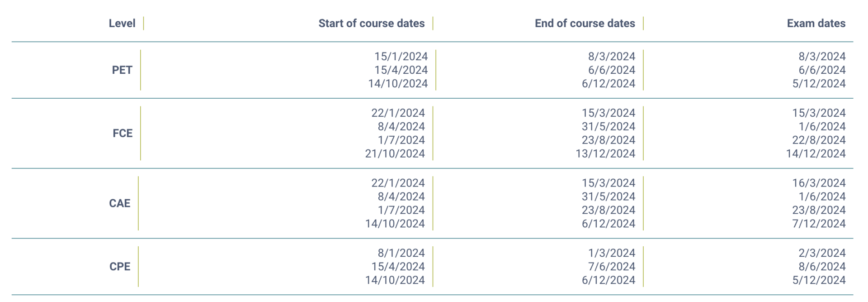Click the End of course dates header
This screenshot has width=868, height=302.
coord(585,24)
